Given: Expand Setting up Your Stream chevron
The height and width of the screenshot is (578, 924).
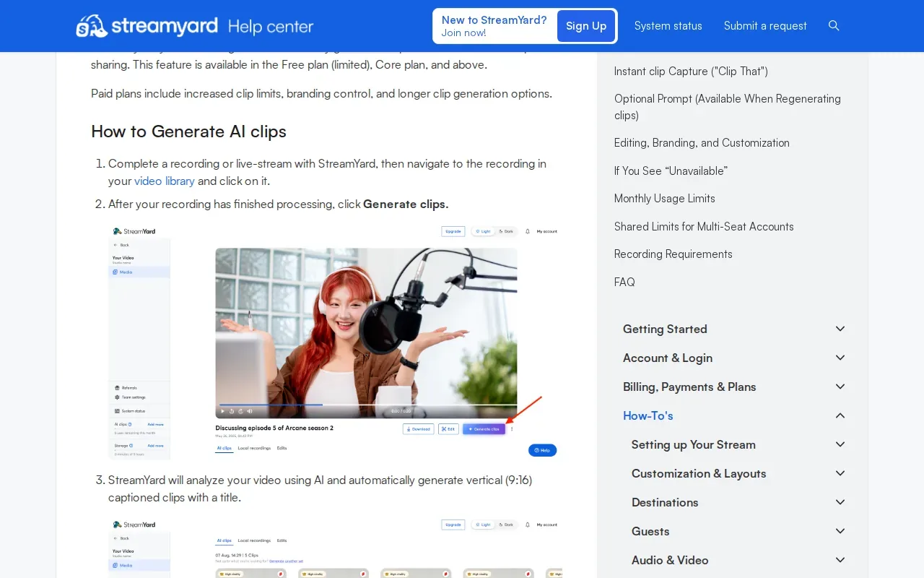Looking at the screenshot, I should (x=840, y=444).
